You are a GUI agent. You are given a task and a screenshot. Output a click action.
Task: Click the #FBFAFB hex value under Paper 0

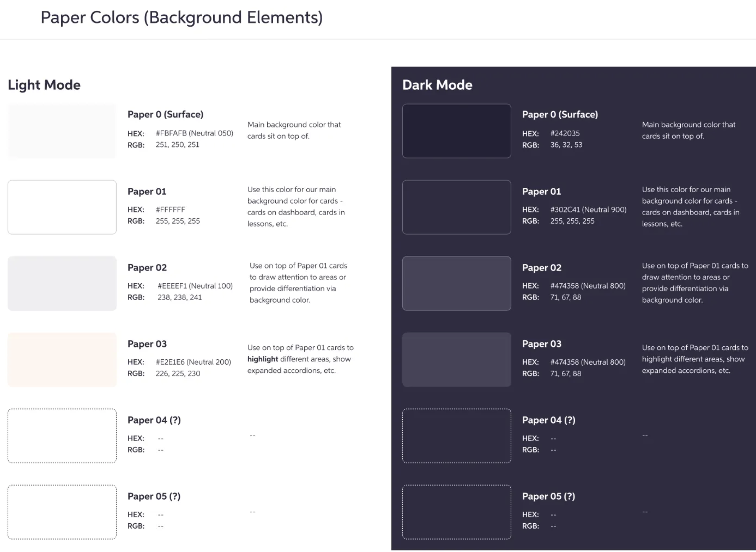point(195,133)
